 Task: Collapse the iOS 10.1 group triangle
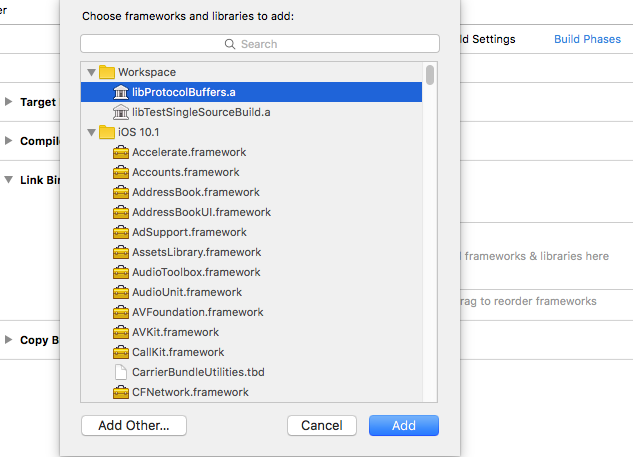pos(91,132)
